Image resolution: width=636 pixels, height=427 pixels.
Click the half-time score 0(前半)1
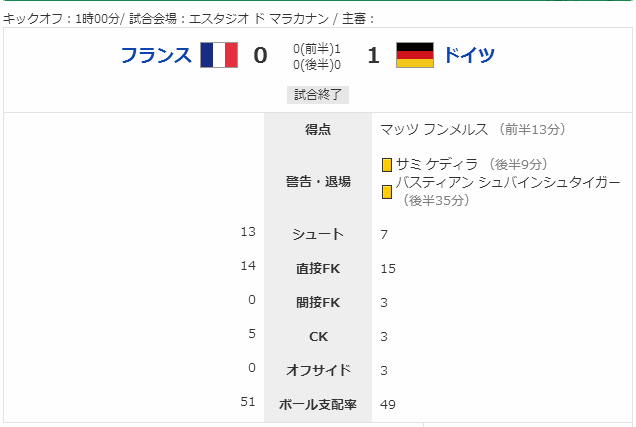click(x=317, y=49)
